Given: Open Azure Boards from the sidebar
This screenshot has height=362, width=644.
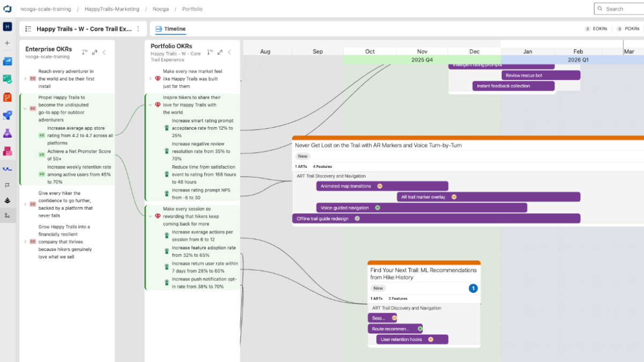Looking at the screenshot, I should pos(8,79).
